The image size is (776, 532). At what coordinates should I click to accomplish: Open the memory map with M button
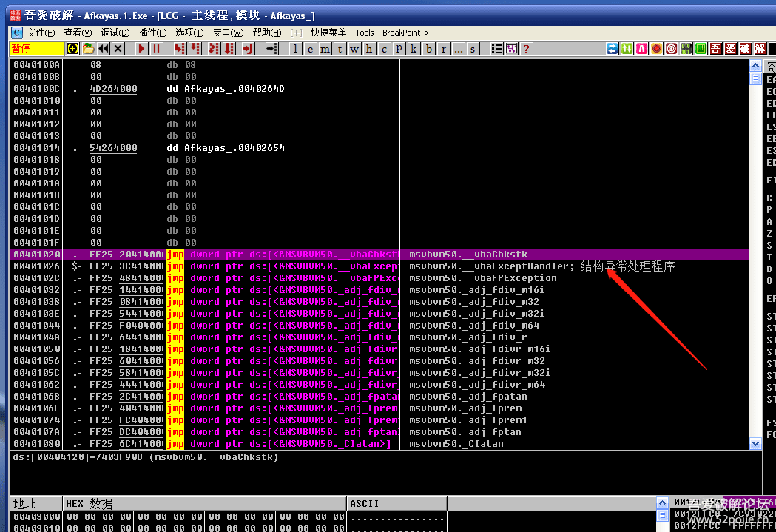(x=325, y=49)
